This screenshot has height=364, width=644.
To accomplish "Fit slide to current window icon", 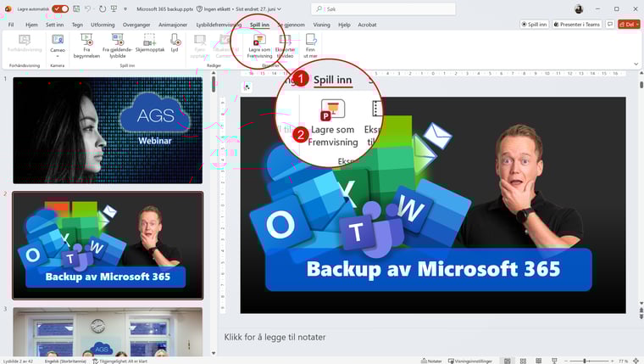I will point(636,361).
